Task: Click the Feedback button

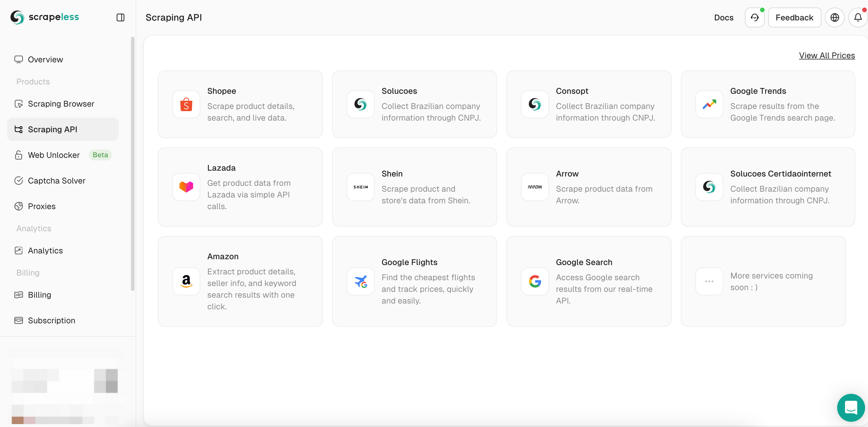Action: pos(794,17)
